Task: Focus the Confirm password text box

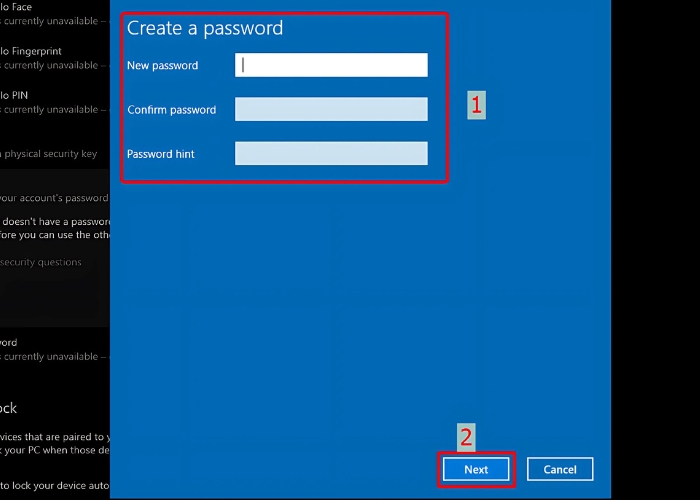Action: coord(331,109)
